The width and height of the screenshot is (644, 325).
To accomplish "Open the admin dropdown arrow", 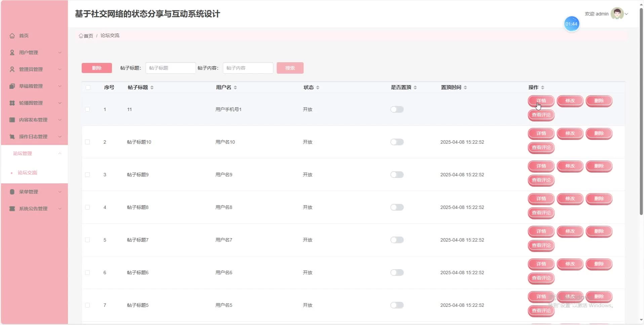I will point(627,14).
